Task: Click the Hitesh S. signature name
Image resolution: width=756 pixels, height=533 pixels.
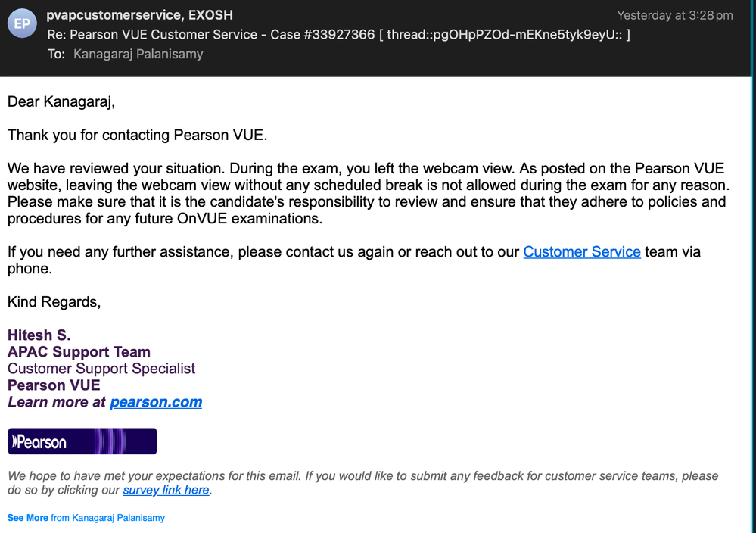Action: tap(39, 335)
